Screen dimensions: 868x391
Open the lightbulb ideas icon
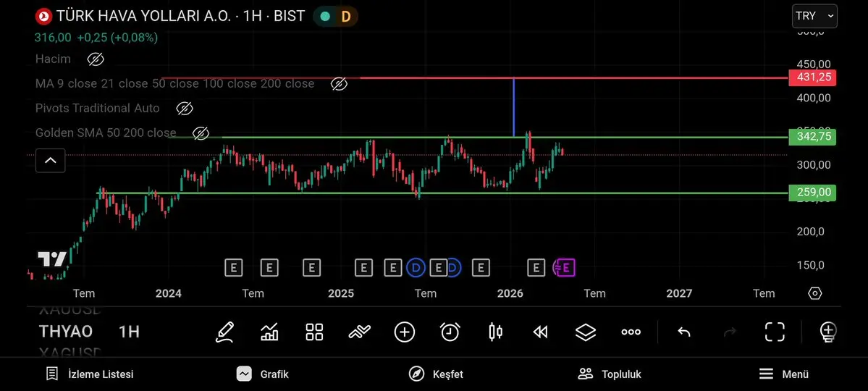click(x=827, y=332)
